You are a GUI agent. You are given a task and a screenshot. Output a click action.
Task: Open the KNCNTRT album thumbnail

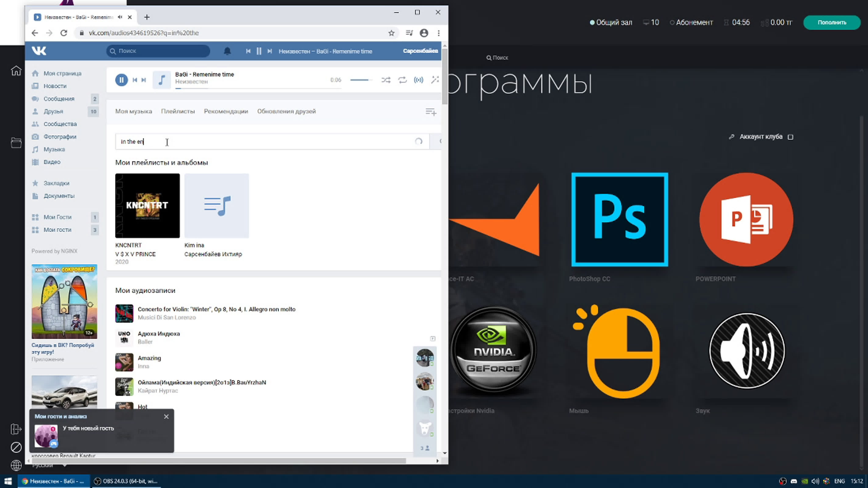click(x=147, y=205)
